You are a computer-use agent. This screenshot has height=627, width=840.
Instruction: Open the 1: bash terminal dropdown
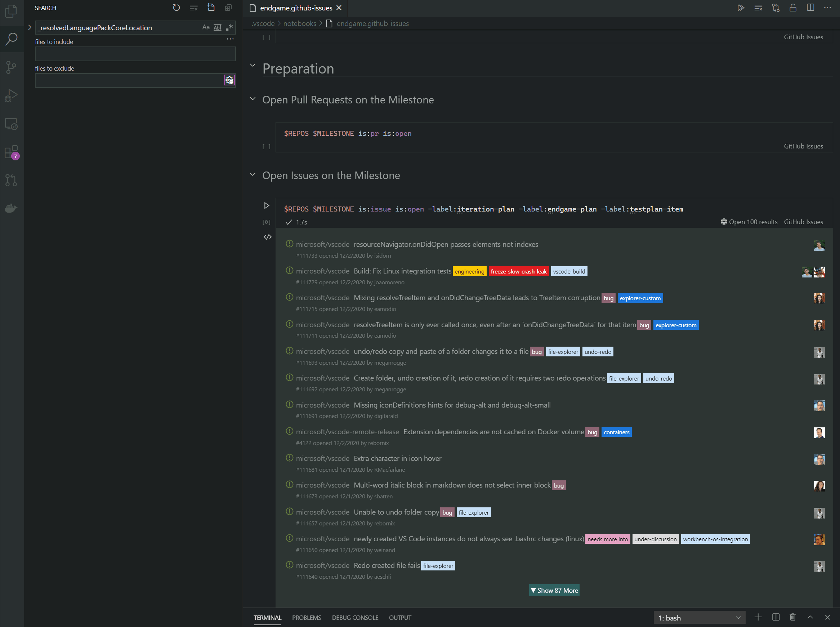click(699, 618)
